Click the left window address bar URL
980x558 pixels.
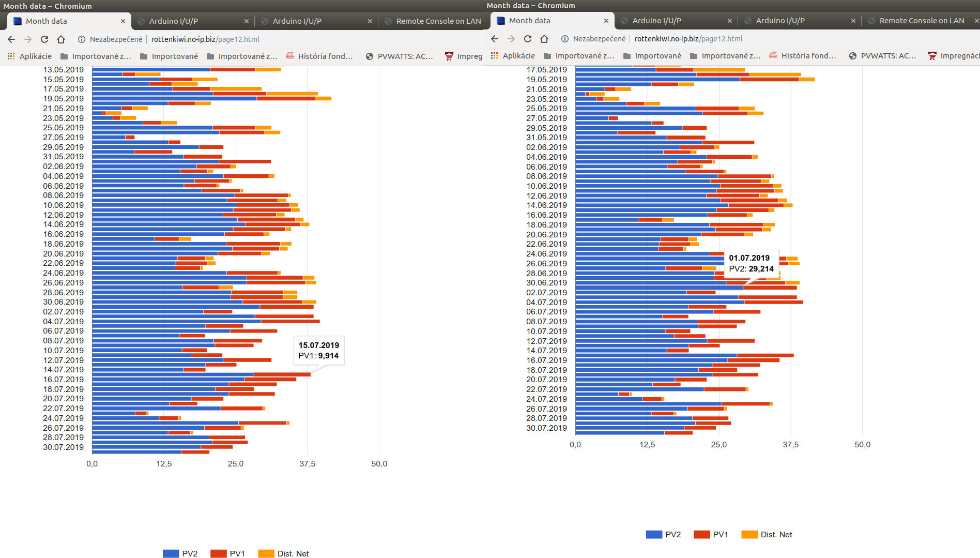pyautogui.click(x=205, y=39)
